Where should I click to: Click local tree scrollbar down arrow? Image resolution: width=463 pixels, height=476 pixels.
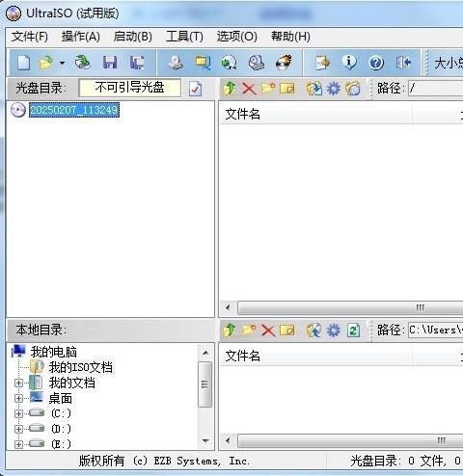(205, 440)
